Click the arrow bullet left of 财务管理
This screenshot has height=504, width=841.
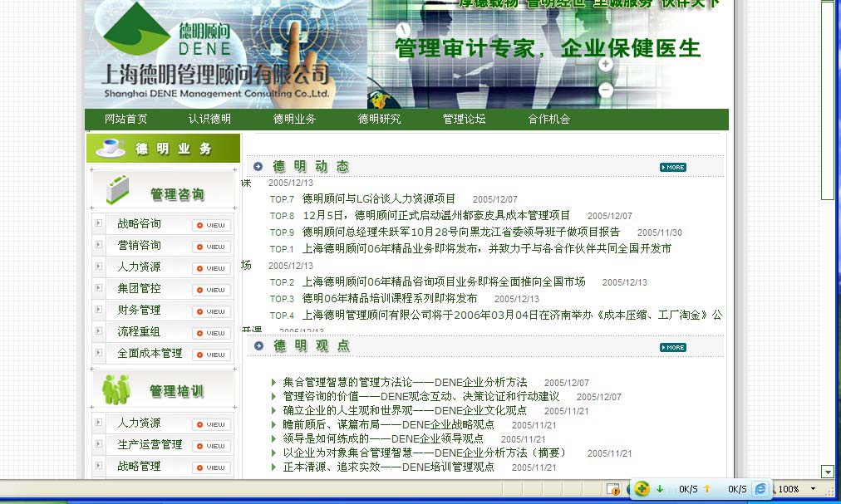[99, 310]
